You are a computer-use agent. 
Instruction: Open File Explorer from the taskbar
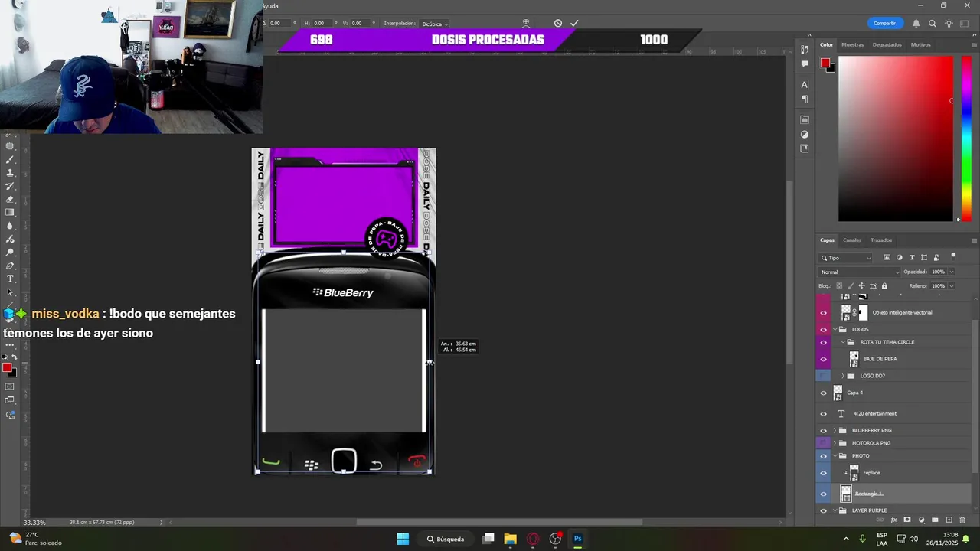pos(510,539)
